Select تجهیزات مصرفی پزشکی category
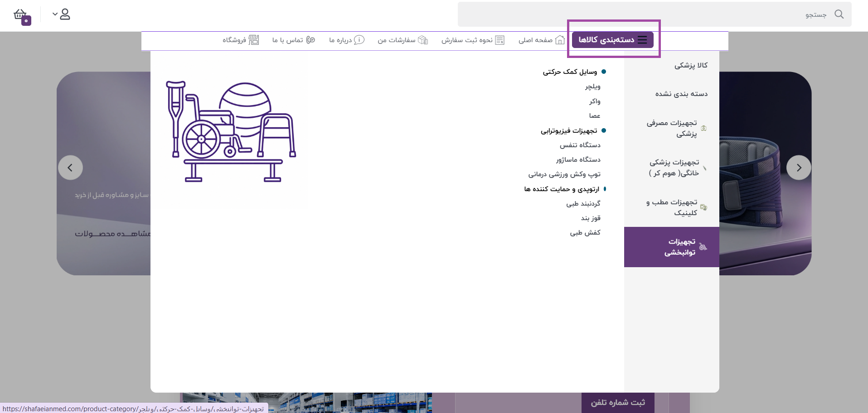 pyautogui.click(x=672, y=128)
